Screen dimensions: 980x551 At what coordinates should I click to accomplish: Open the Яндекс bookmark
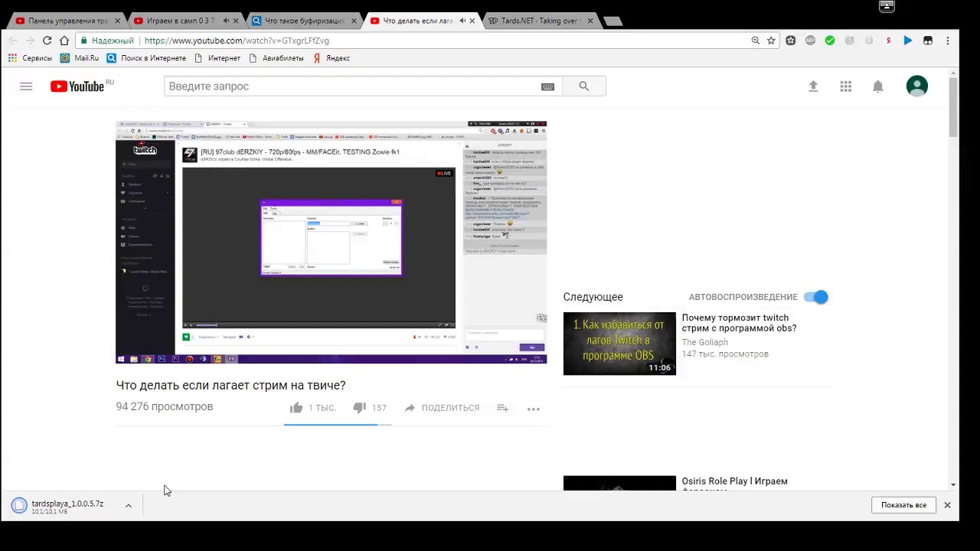click(x=331, y=58)
